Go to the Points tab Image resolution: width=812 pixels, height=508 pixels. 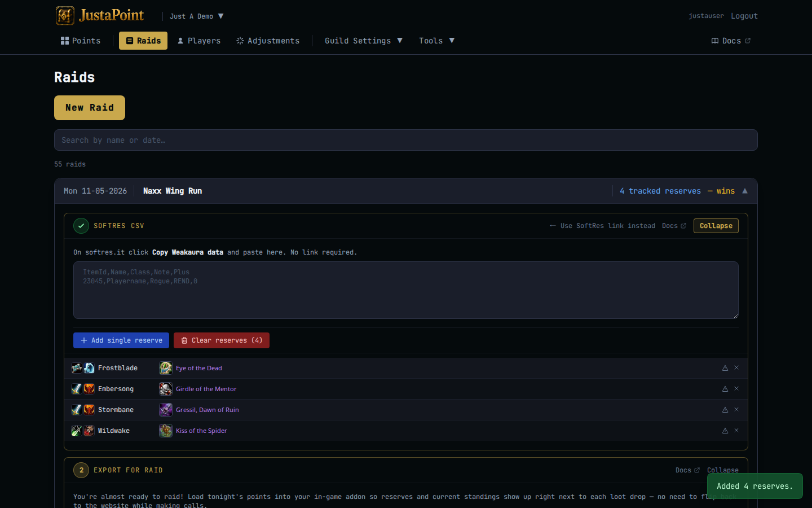[81, 41]
